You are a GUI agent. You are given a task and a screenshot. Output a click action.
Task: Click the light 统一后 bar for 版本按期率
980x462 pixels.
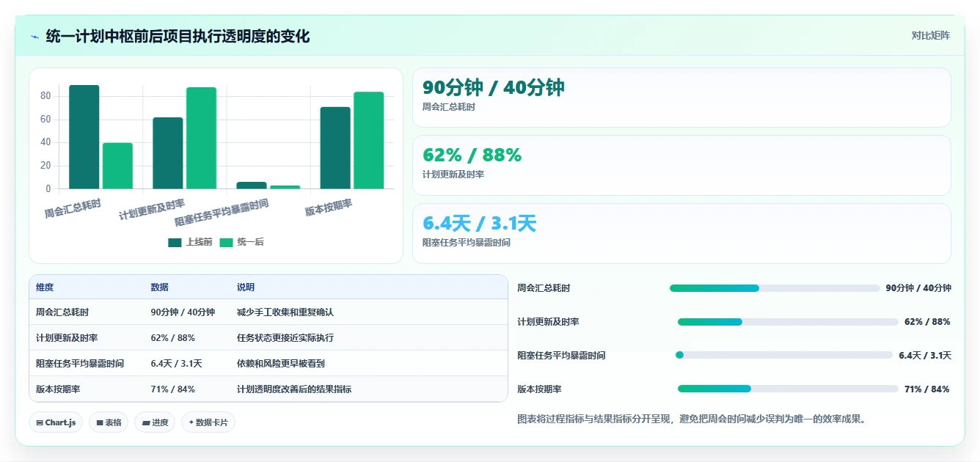click(369, 140)
